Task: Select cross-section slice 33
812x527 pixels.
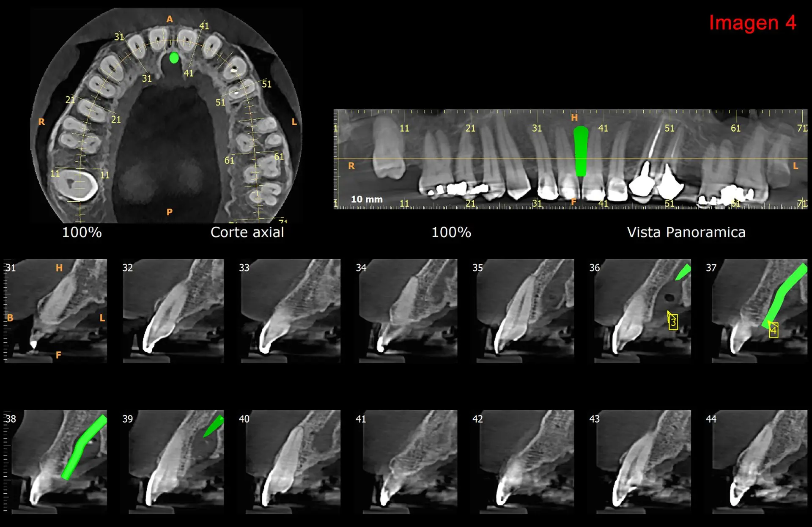Action: [291, 311]
